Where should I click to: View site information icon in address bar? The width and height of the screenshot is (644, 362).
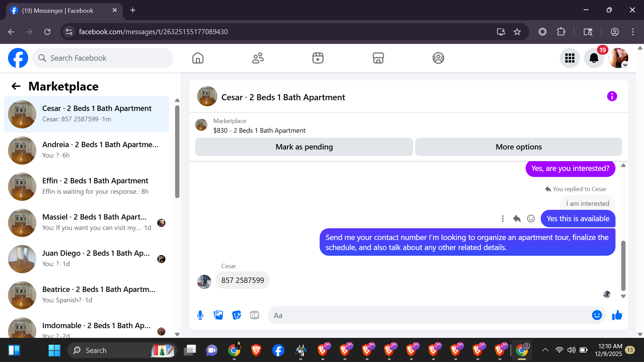69,32
